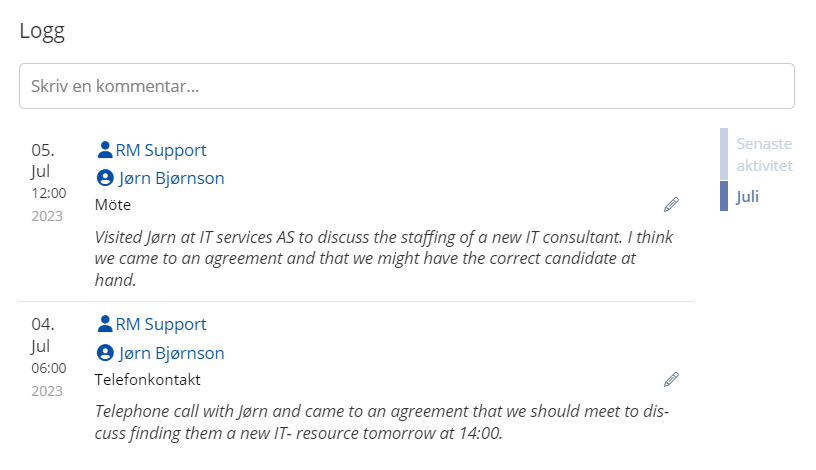Jump to Senaste aktivitet in the timeline
Viewport: 816px width, 470px height.
(x=764, y=154)
